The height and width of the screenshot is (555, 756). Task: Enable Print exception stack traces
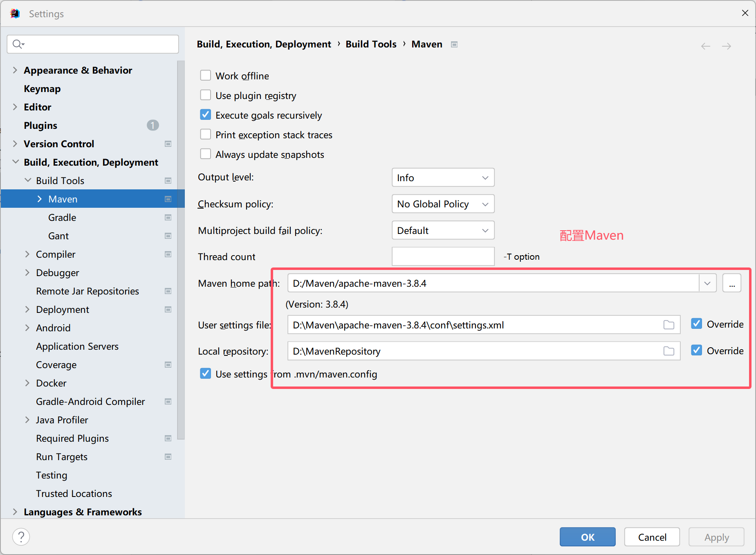click(206, 134)
